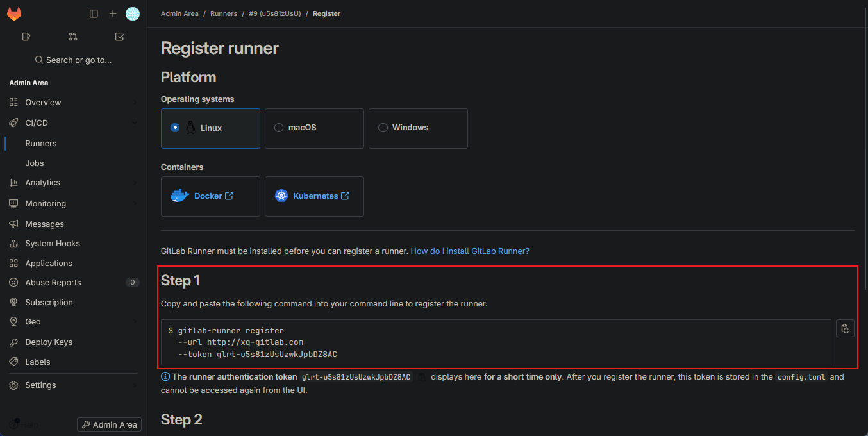The height and width of the screenshot is (436, 868).
Task: Click the 'Search or go to...' field
Action: (x=73, y=60)
